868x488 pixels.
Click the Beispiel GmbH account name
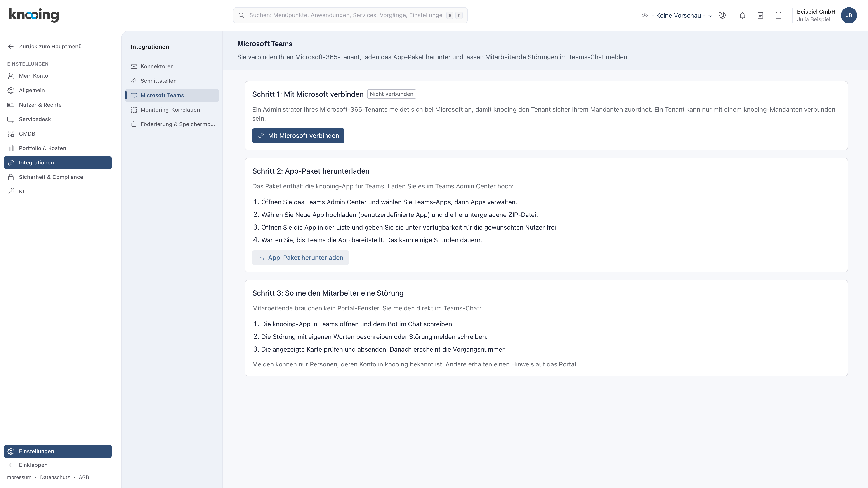tap(816, 12)
